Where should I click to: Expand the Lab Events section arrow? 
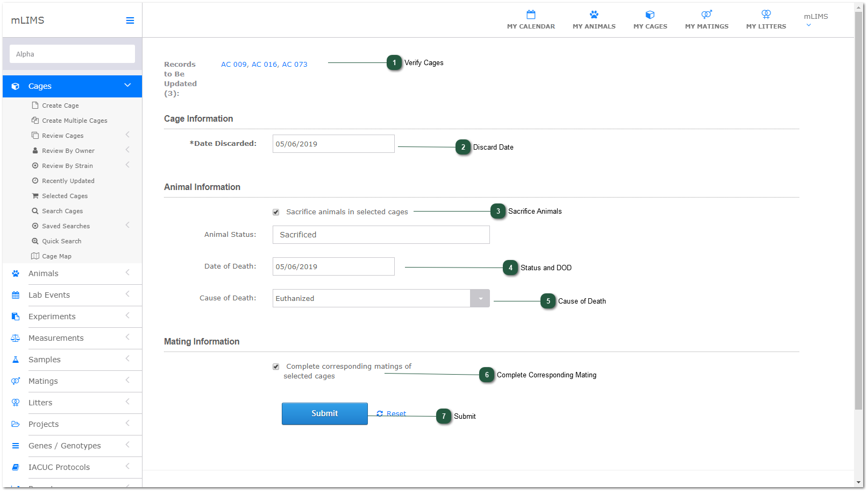127,294
